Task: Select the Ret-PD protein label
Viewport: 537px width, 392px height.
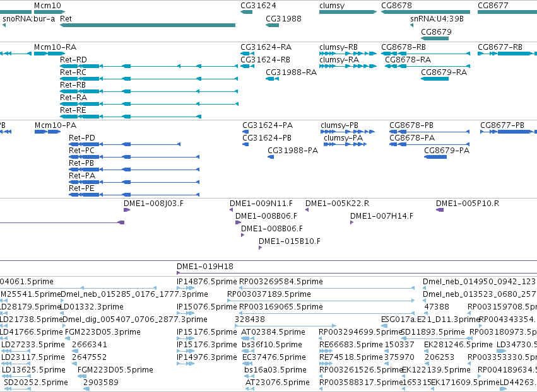Action: click(82, 138)
